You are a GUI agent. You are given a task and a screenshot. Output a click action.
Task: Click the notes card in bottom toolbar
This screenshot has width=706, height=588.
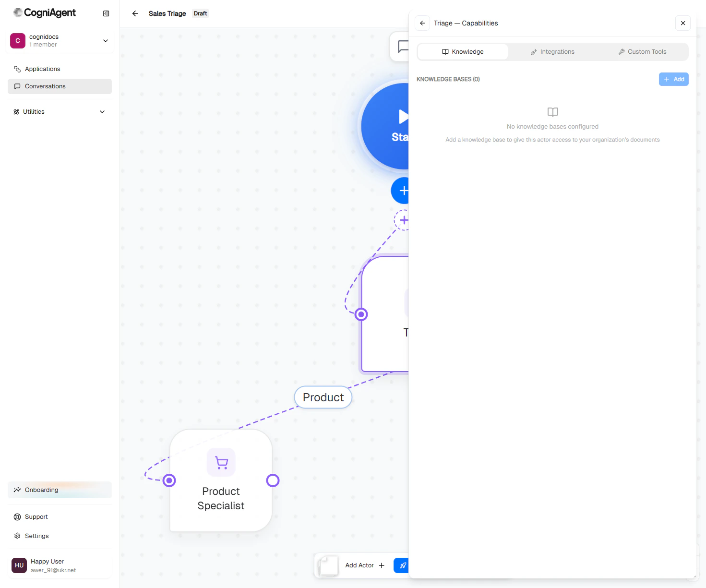point(329,566)
